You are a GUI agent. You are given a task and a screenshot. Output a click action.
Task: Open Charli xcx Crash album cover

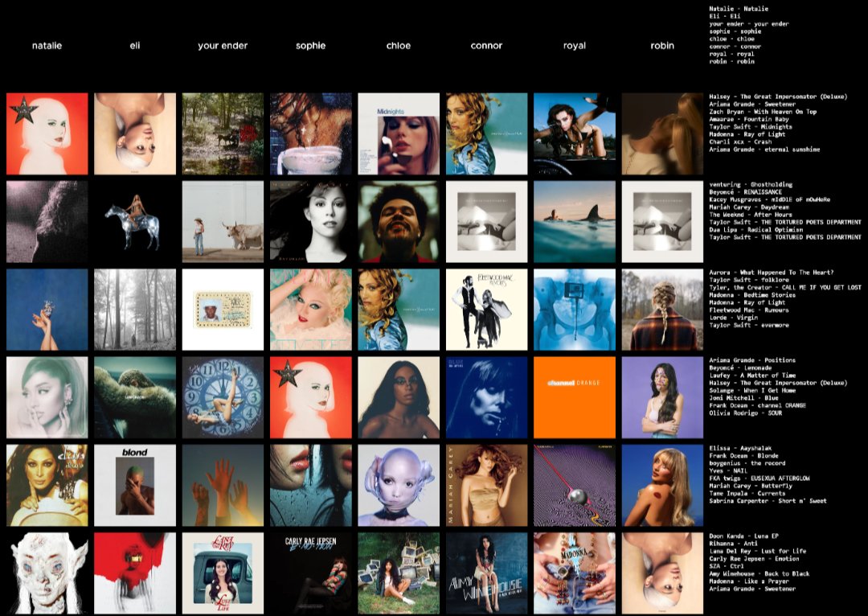click(x=575, y=133)
